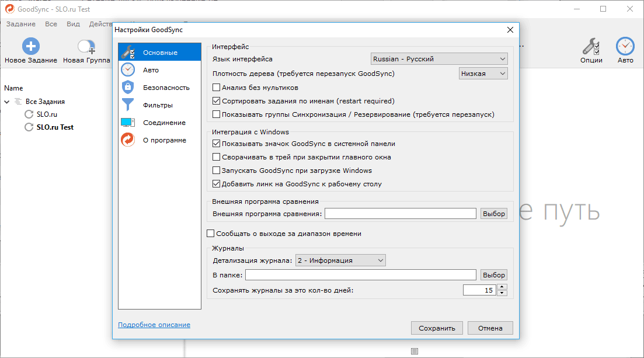This screenshot has width=644, height=358.
Task: Click the shield lock icon for Безопасность
Action: pos(128,87)
